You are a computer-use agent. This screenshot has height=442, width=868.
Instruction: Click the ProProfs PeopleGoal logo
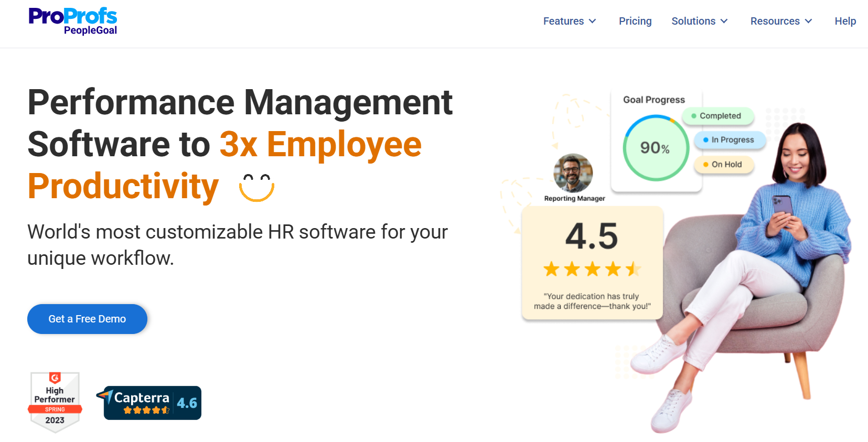coord(73,21)
